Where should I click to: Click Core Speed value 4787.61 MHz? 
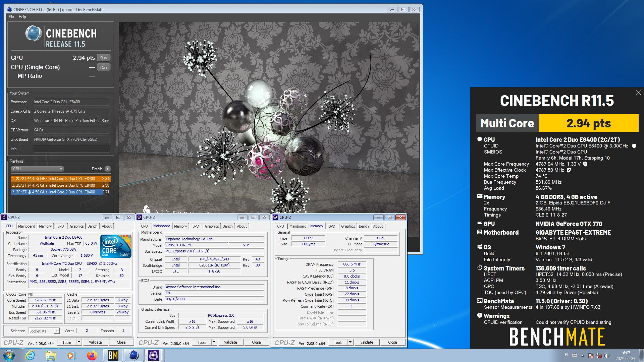pos(45,300)
